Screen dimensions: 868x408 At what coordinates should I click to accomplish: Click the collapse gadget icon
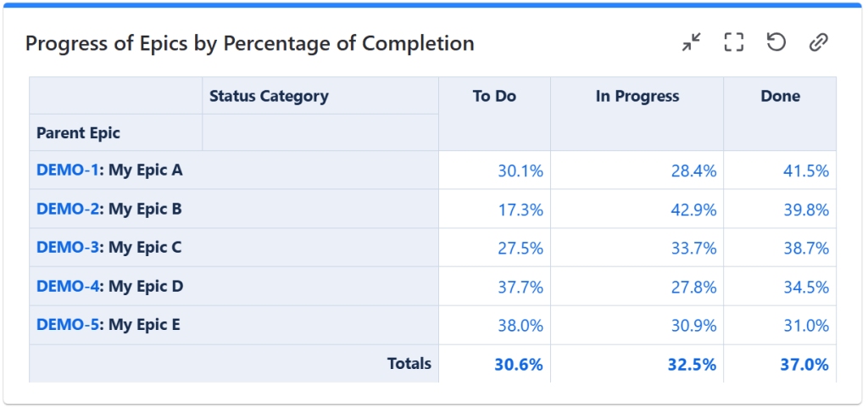693,42
